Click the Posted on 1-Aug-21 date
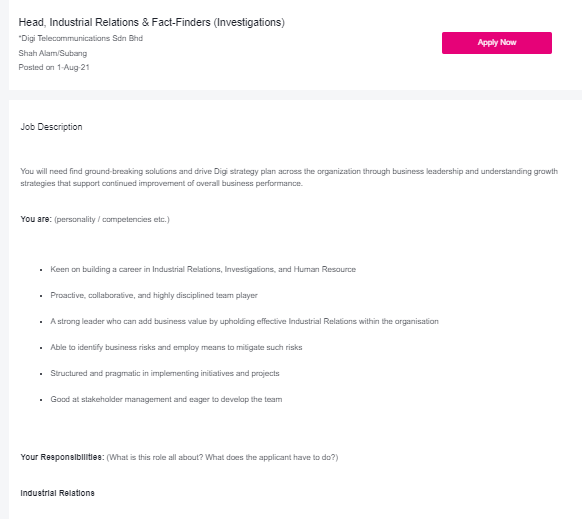The width and height of the screenshot is (582, 519). click(54, 67)
